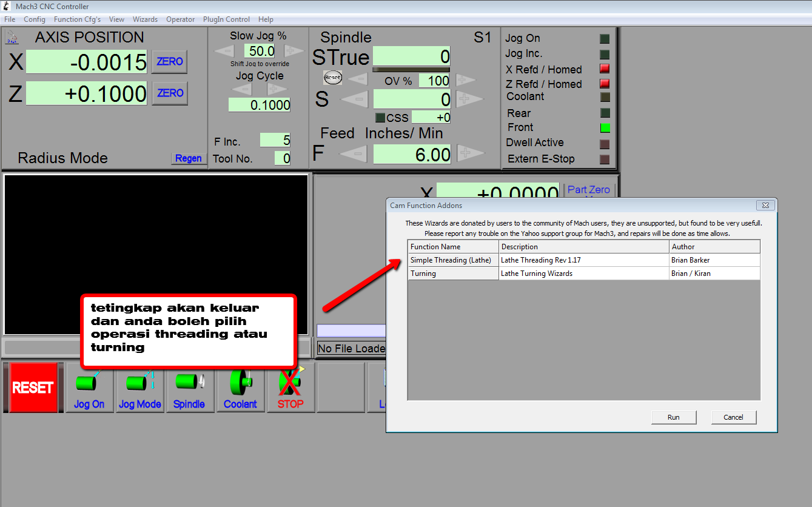Click the diagnostics icon beside AXIS POSITION

[12, 37]
